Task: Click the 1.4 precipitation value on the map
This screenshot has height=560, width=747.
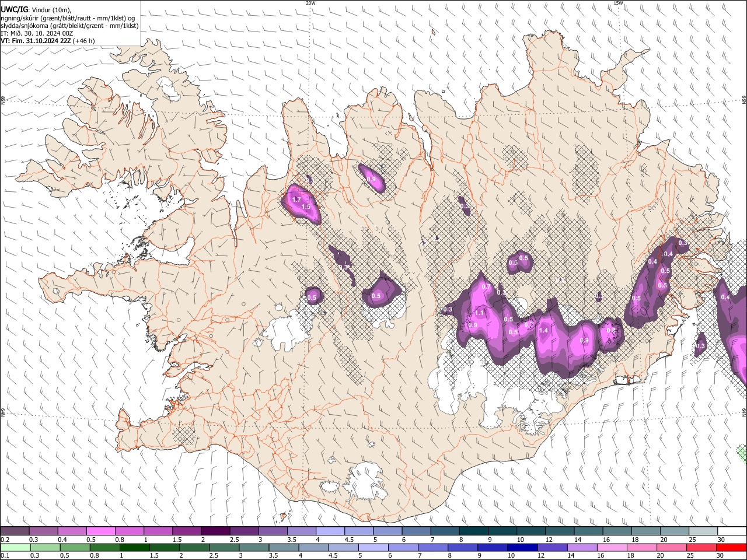Action: pos(543,330)
